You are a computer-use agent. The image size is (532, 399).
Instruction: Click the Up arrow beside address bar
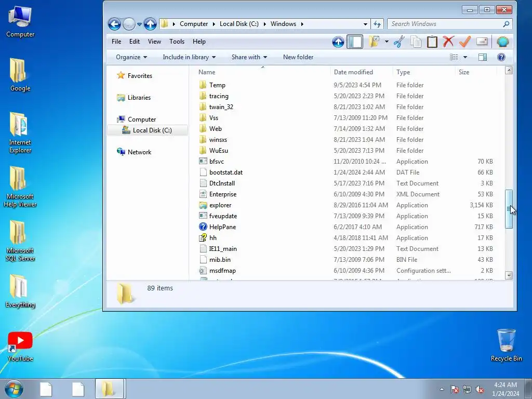[x=150, y=24]
